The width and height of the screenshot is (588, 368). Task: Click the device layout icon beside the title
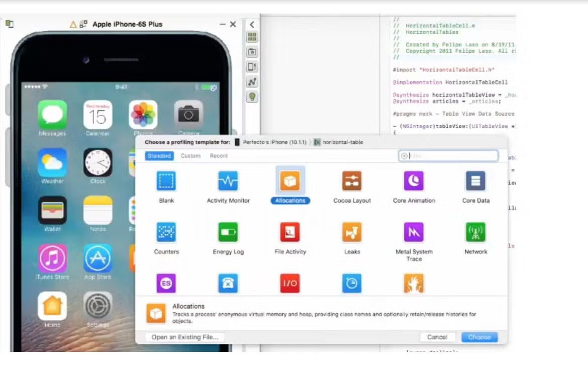(83, 24)
